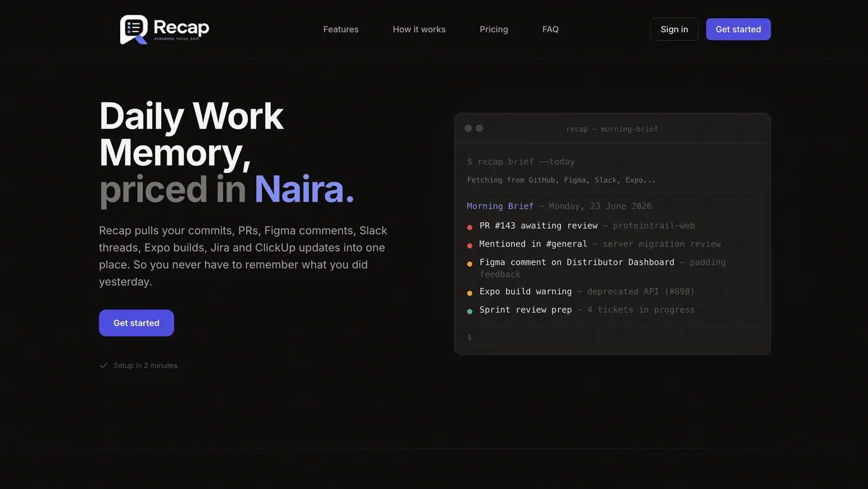
Task: Go to How it works section
Action: [419, 29]
